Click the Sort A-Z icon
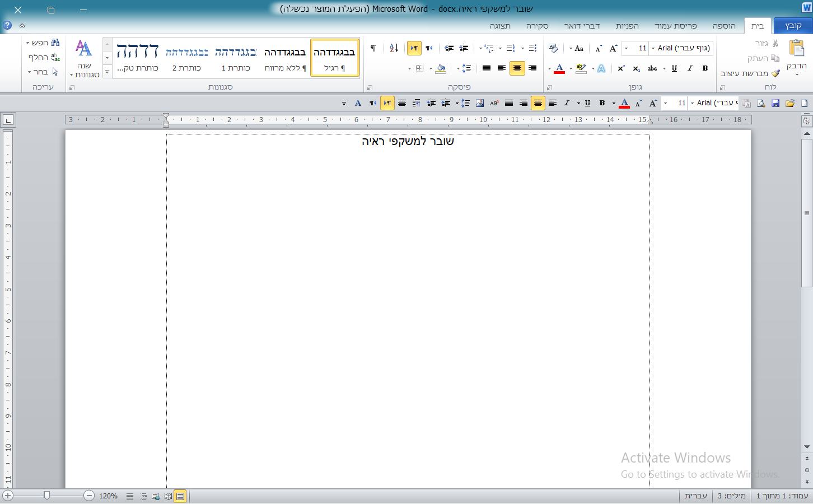 point(394,48)
